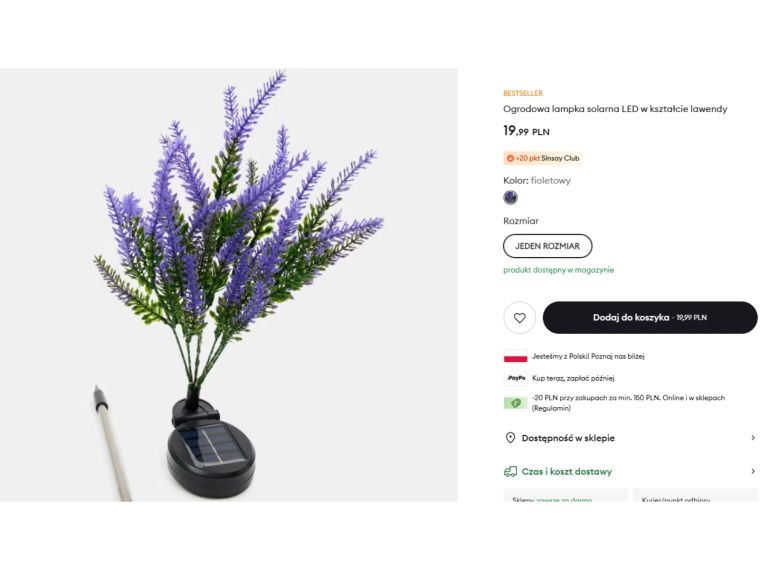Click the Sinsay Club points badge
Image resolution: width=760 pixels, height=570 pixels.
point(543,158)
